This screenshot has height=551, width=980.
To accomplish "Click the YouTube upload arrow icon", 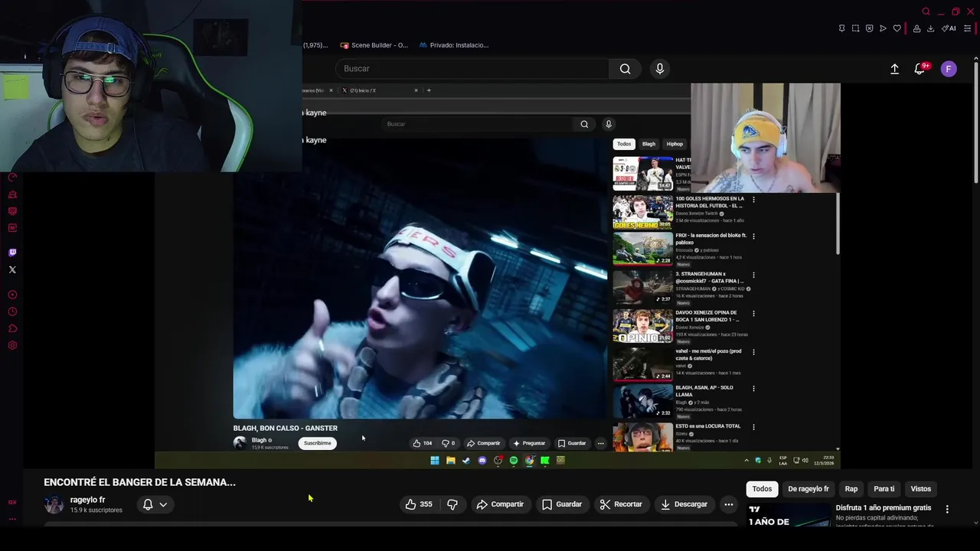I will (894, 69).
